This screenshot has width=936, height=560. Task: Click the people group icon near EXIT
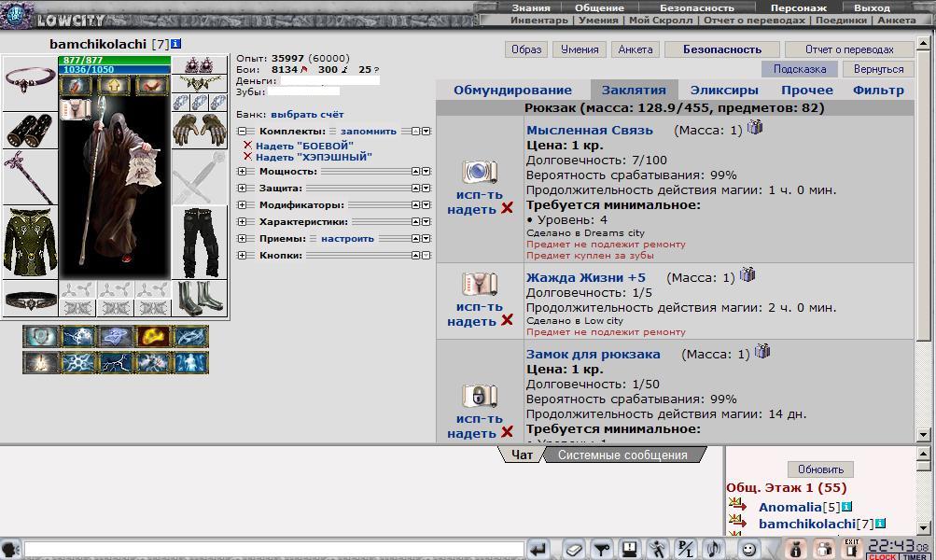point(824,549)
